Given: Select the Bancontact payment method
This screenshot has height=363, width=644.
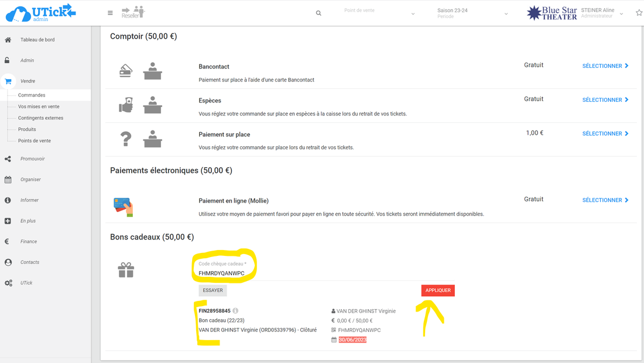Looking at the screenshot, I should pos(605,66).
